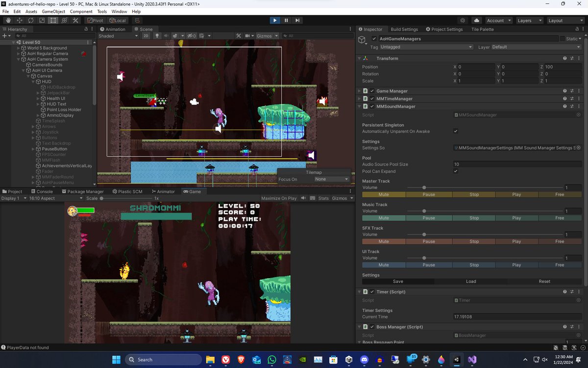
Task: Switch to the Animator tab
Action: [163, 191]
